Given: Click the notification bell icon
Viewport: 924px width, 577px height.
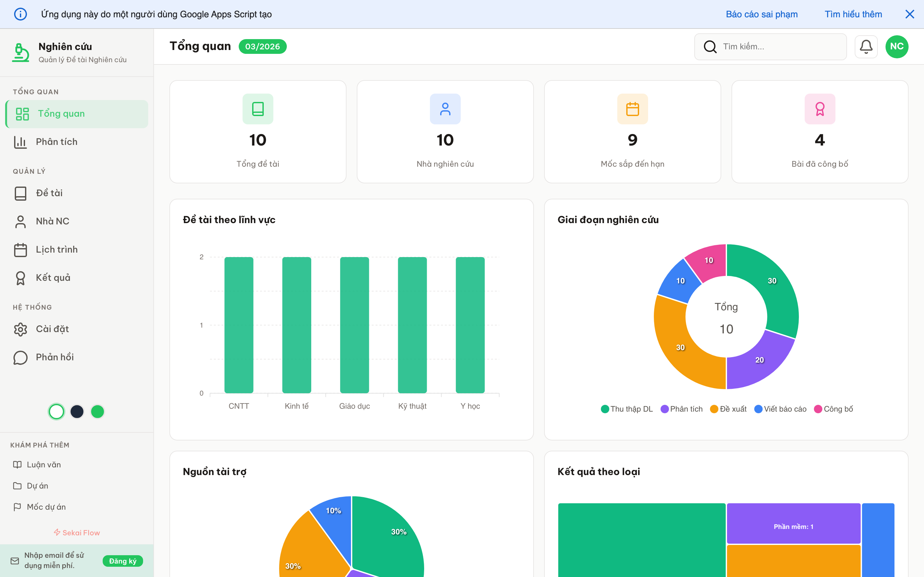Looking at the screenshot, I should point(866,46).
